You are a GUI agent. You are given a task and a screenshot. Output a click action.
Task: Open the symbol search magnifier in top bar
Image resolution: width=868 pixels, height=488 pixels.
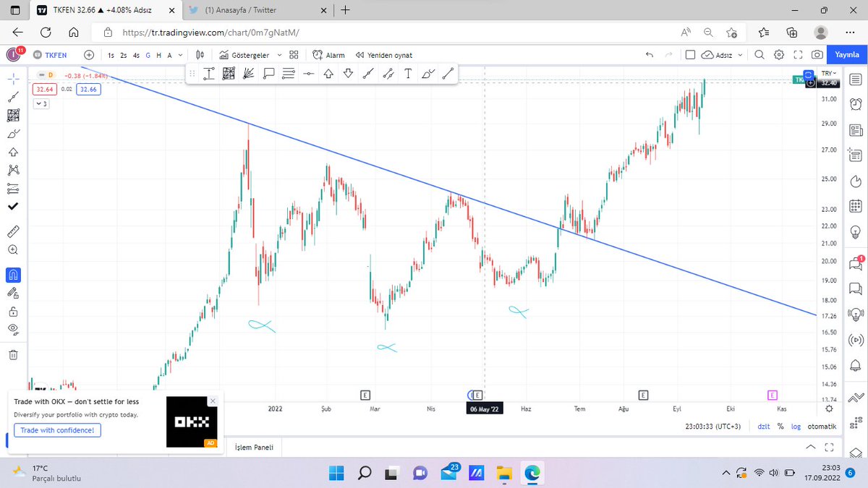(759, 55)
